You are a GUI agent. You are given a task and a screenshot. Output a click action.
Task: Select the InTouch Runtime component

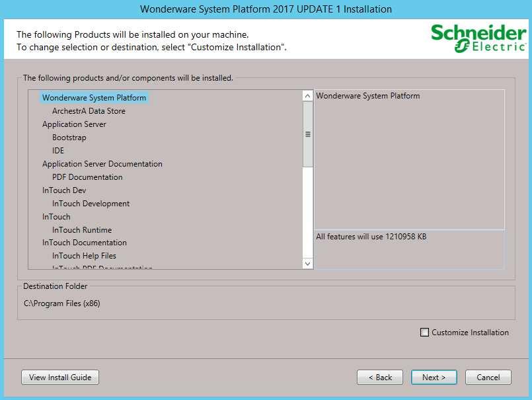coord(82,230)
